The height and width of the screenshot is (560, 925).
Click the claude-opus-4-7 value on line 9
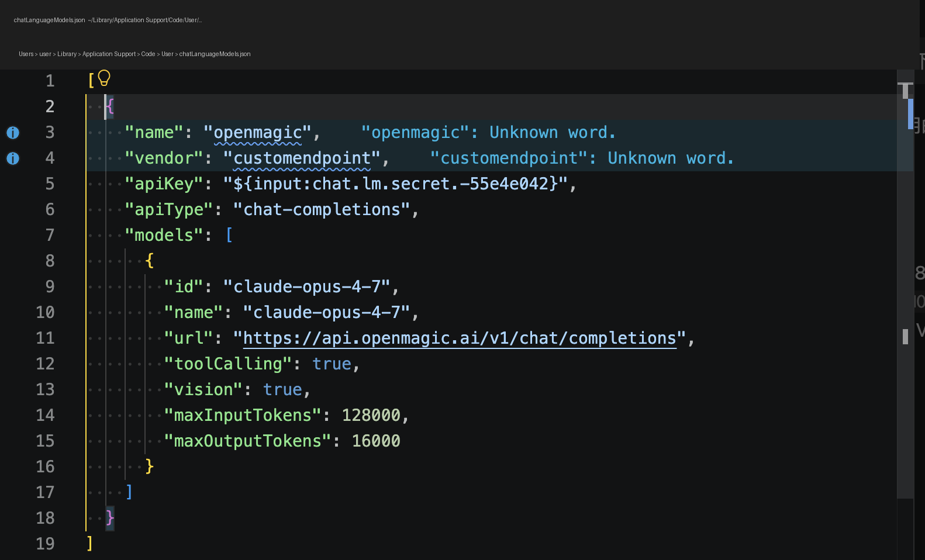307,287
